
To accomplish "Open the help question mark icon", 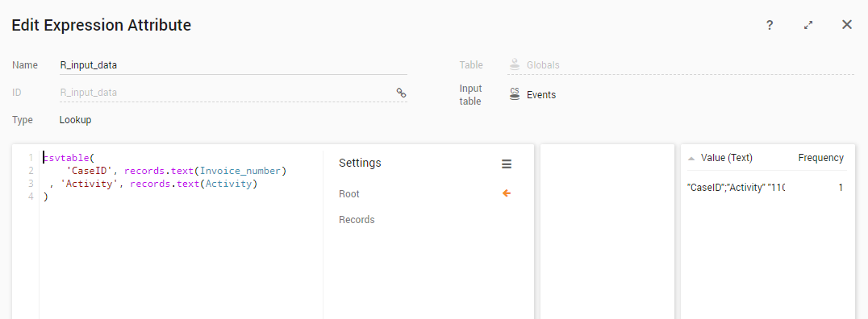I will pos(770,26).
